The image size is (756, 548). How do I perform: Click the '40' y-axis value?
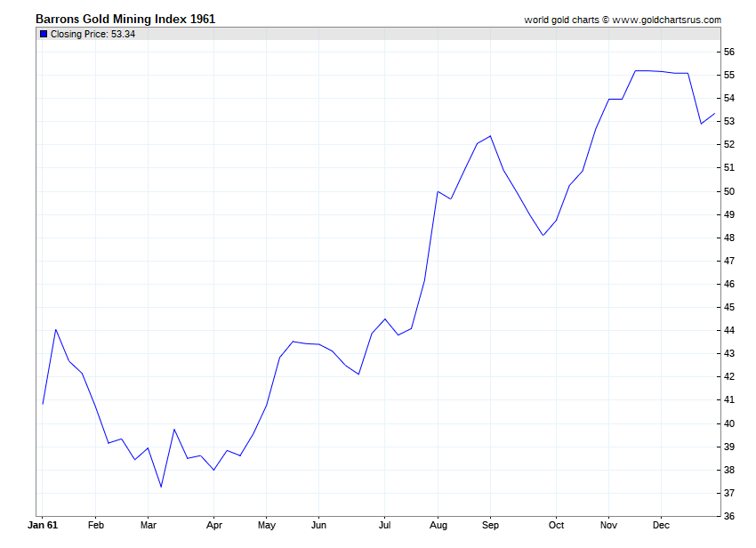click(x=729, y=423)
